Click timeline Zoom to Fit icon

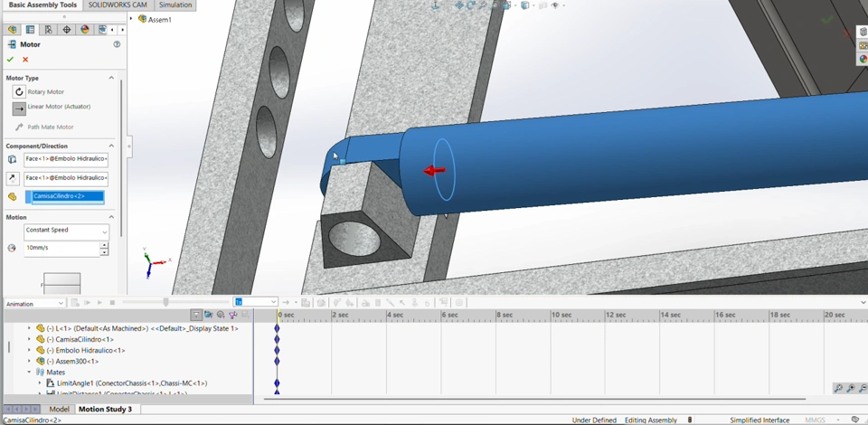pyautogui.click(x=839, y=389)
